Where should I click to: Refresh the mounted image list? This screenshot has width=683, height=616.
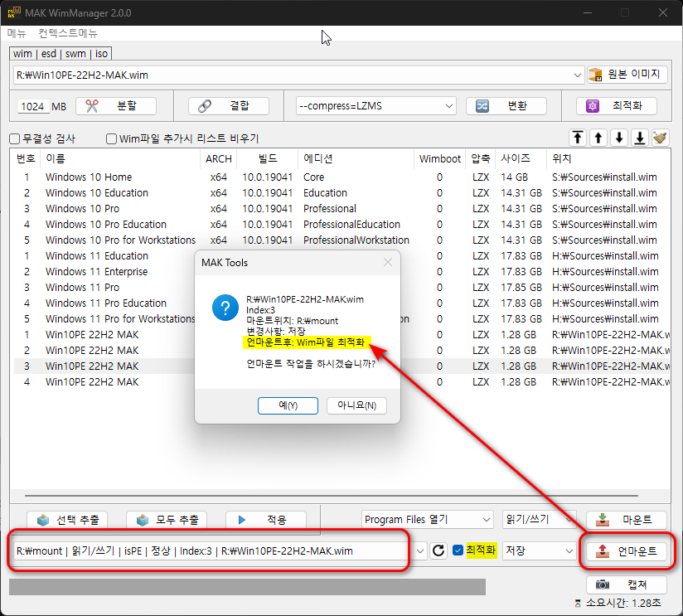438,551
